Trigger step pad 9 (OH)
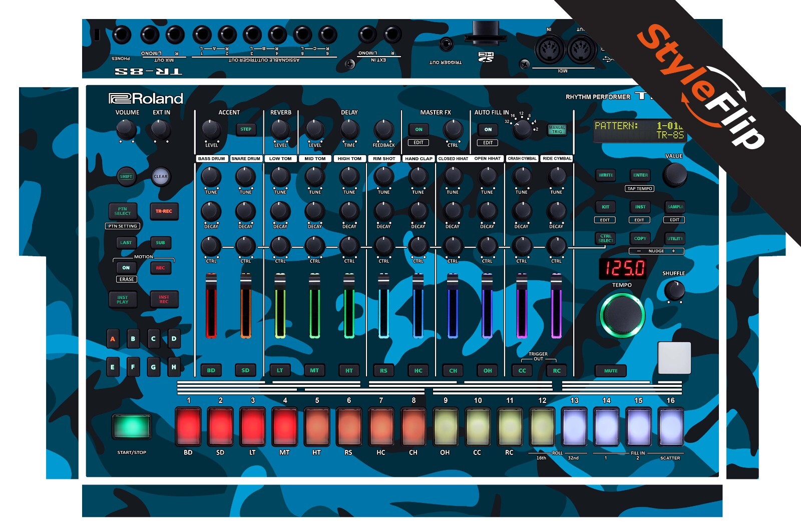Screen dimensions: 801x532 (x=446, y=426)
